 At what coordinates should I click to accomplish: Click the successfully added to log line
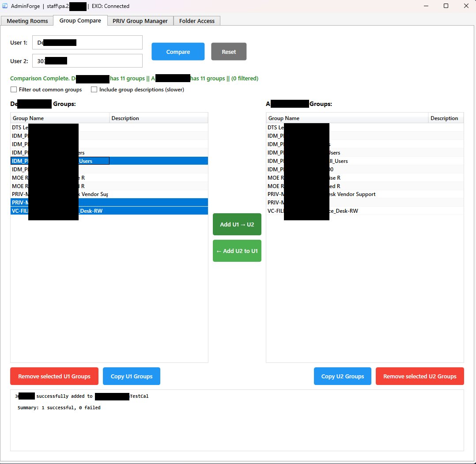[82, 396]
